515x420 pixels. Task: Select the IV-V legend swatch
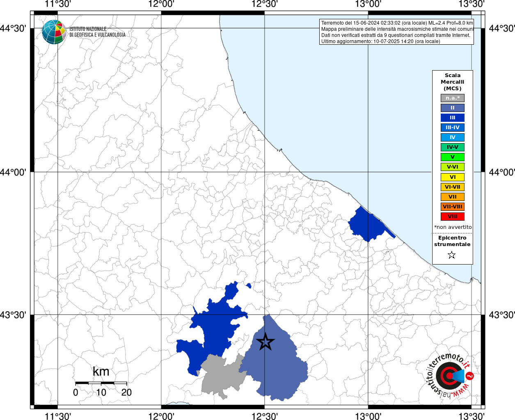point(453,147)
